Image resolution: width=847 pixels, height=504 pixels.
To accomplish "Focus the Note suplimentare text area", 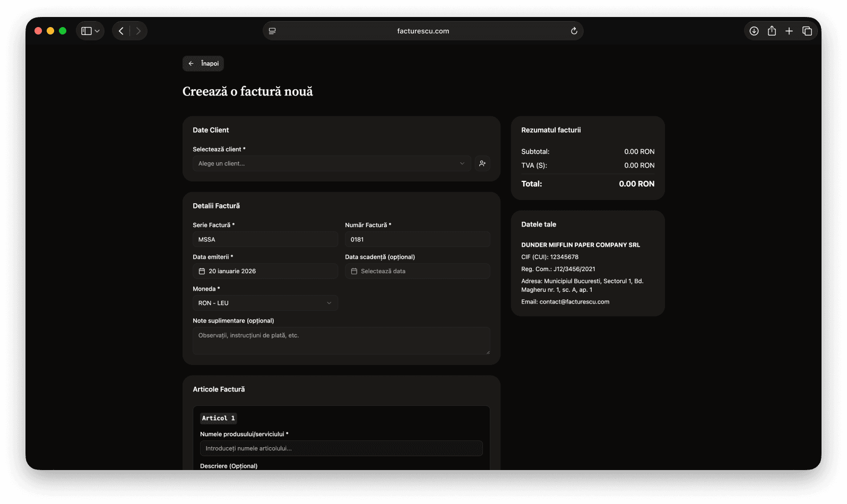I will pyautogui.click(x=341, y=341).
